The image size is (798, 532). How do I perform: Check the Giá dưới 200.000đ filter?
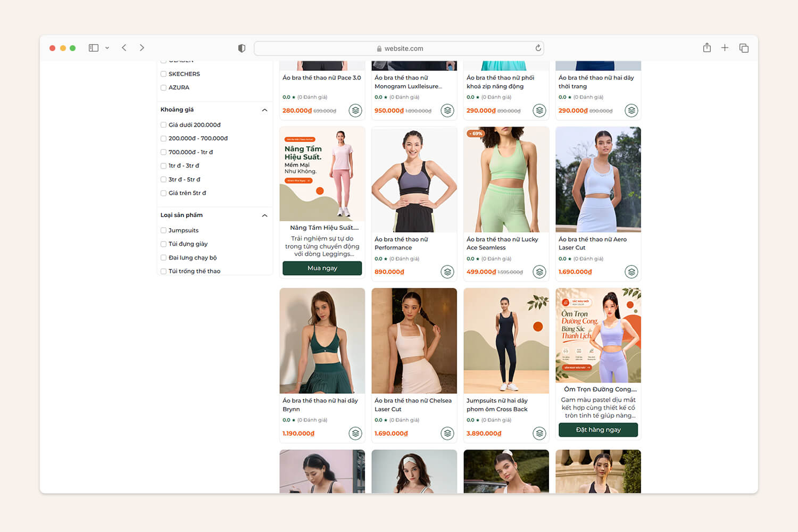pos(163,125)
